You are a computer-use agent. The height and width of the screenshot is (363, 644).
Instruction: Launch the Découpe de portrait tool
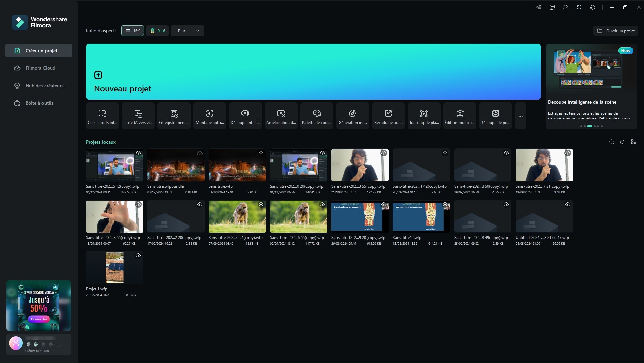click(x=496, y=116)
